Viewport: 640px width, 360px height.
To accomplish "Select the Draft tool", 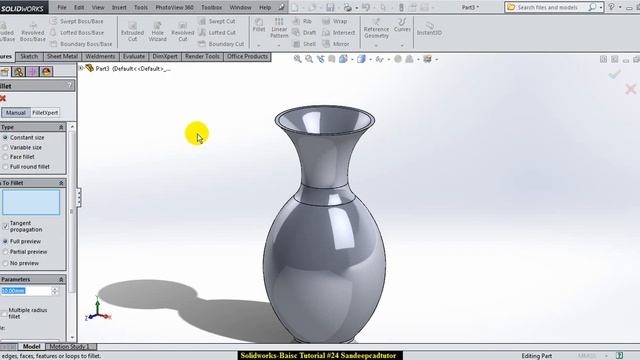I will tap(304, 33).
